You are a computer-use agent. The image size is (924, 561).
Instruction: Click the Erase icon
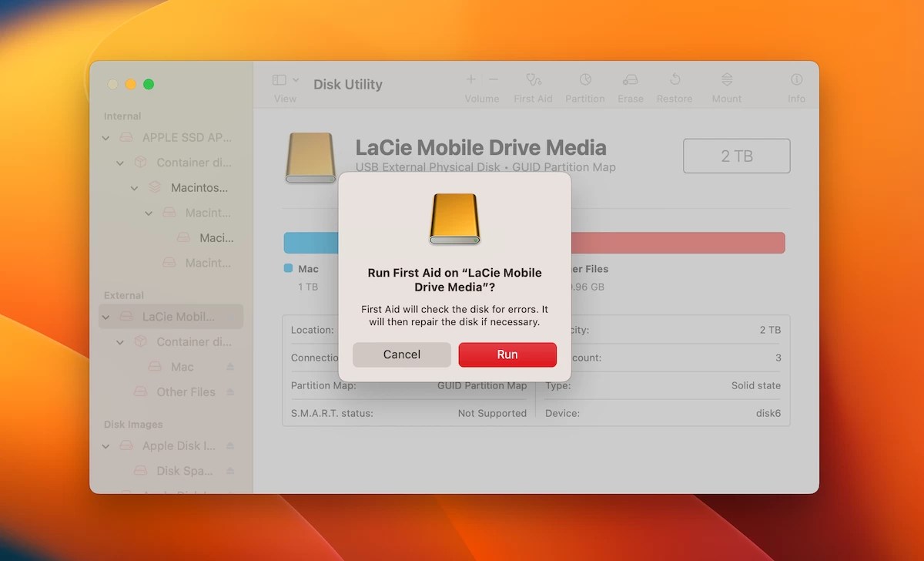click(x=631, y=79)
